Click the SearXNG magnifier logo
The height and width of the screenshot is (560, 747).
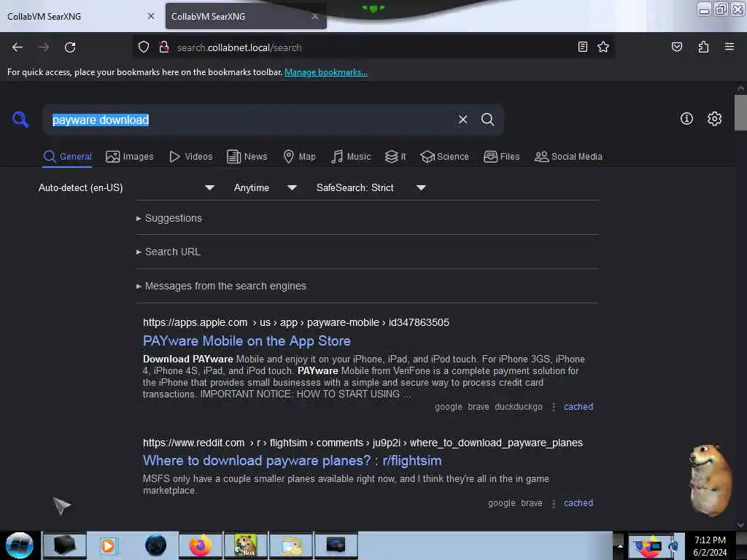click(20, 119)
